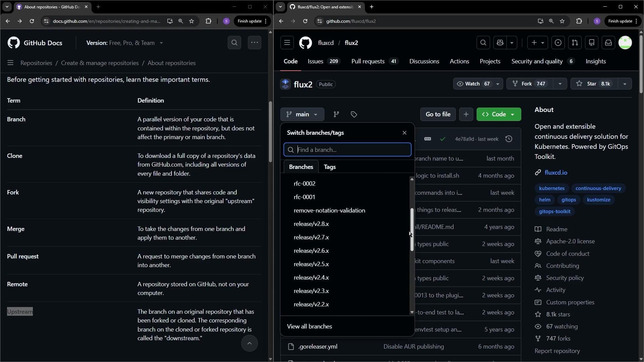
Task: Expand Copilot dropdown arrow in header
Action: (512, 43)
